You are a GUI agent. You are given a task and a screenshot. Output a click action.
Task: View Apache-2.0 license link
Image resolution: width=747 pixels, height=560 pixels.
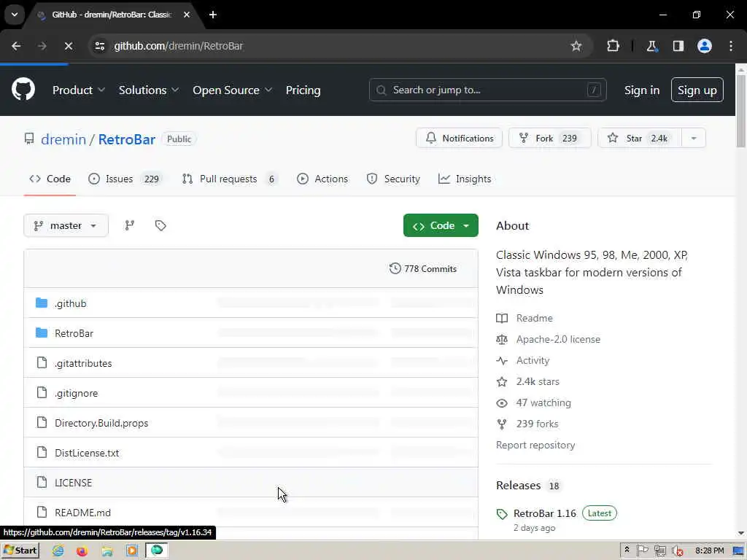pyautogui.click(x=549, y=339)
